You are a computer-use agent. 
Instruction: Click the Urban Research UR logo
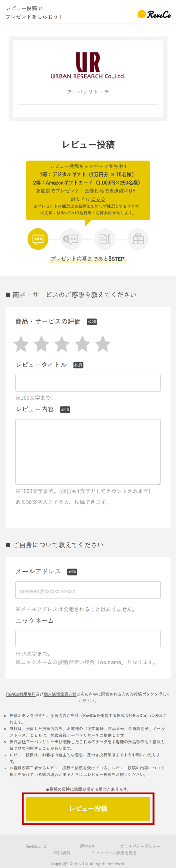point(88,66)
